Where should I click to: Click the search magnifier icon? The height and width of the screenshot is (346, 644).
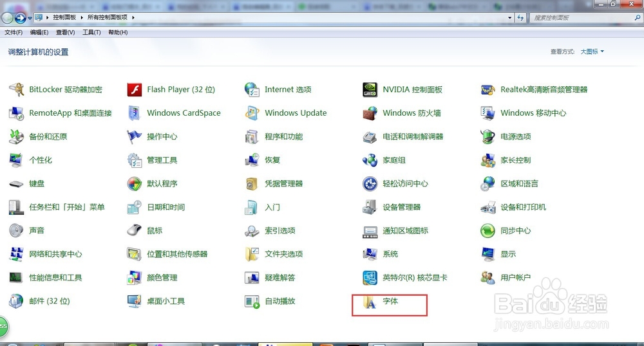(638, 17)
